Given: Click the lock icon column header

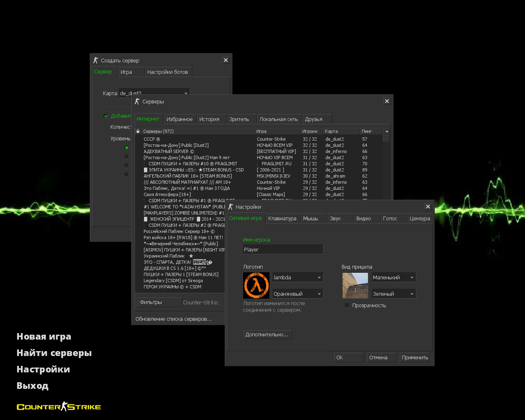Looking at the screenshot, I should pyautogui.click(x=138, y=131).
